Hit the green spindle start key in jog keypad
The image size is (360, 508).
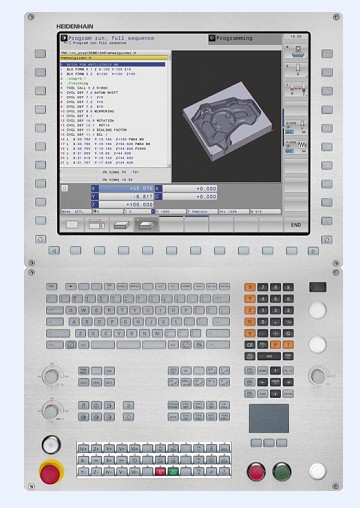(173, 471)
